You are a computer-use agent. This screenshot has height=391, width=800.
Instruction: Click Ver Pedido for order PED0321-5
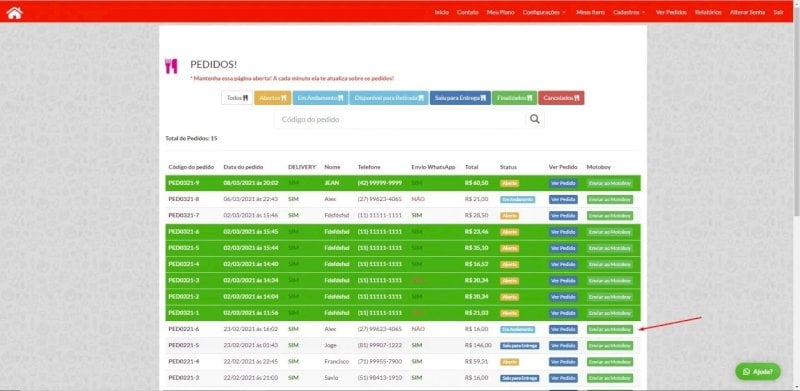(x=563, y=248)
